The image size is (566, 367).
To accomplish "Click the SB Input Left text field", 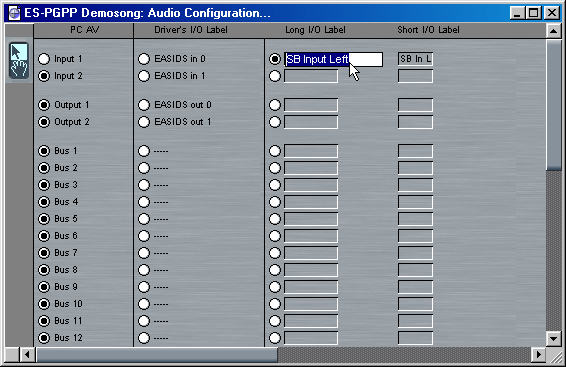I will [x=334, y=59].
